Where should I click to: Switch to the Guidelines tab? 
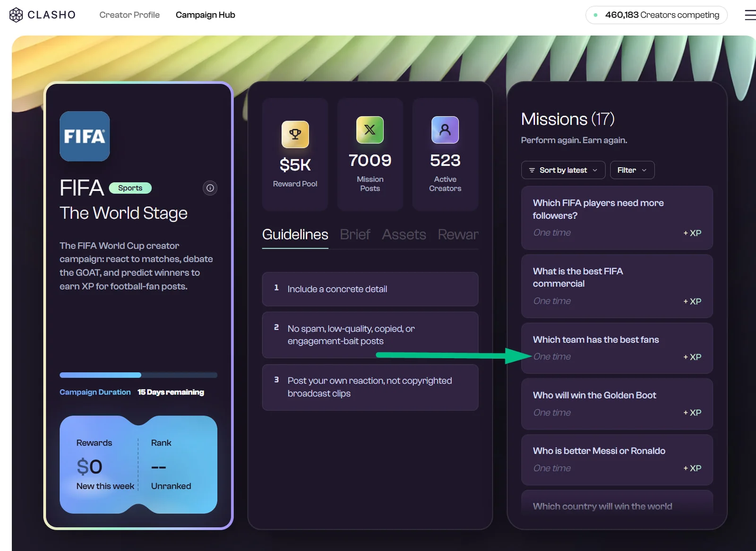click(x=295, y=234)
